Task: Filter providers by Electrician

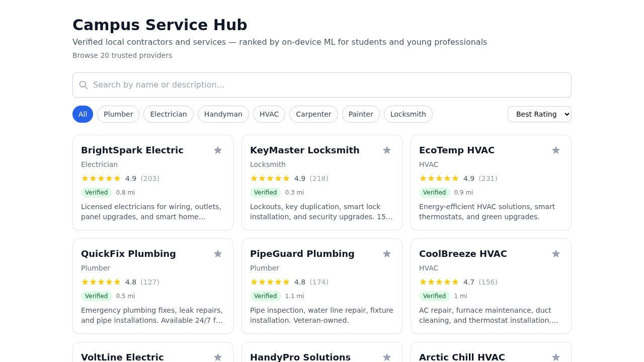Action: click(x=169, y=114)
